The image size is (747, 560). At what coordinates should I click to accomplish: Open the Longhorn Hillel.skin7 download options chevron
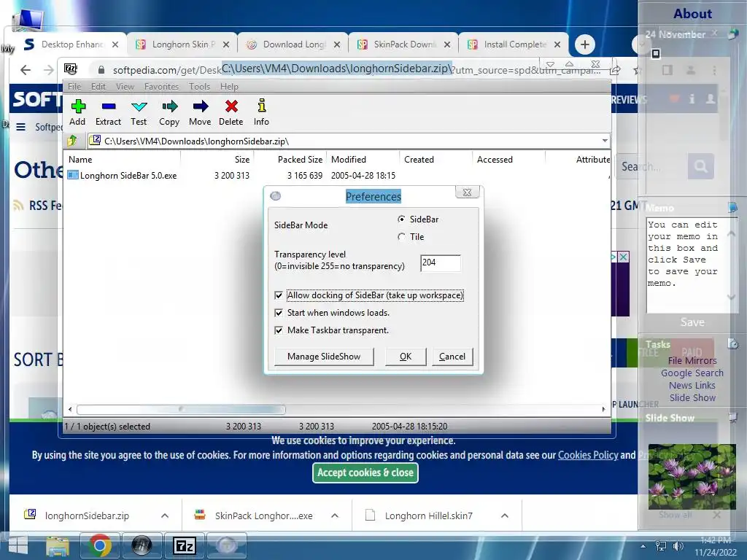pos(505,516)
